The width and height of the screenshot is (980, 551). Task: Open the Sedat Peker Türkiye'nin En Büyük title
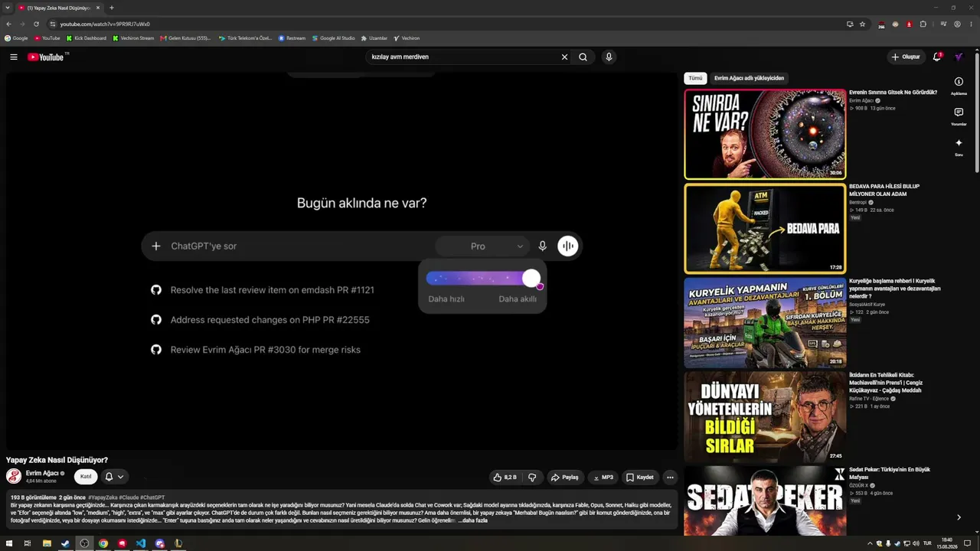pyautogui.click(x=890, y=473)
